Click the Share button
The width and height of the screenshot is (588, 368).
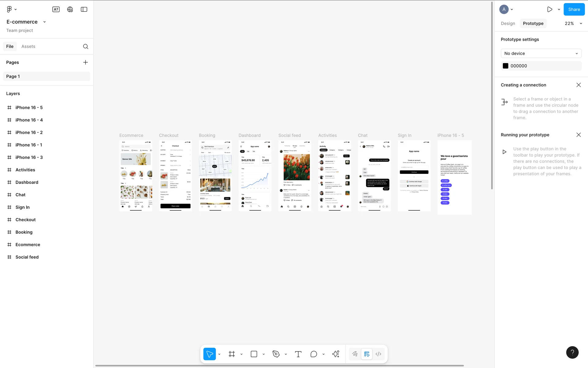coord(574,10)
